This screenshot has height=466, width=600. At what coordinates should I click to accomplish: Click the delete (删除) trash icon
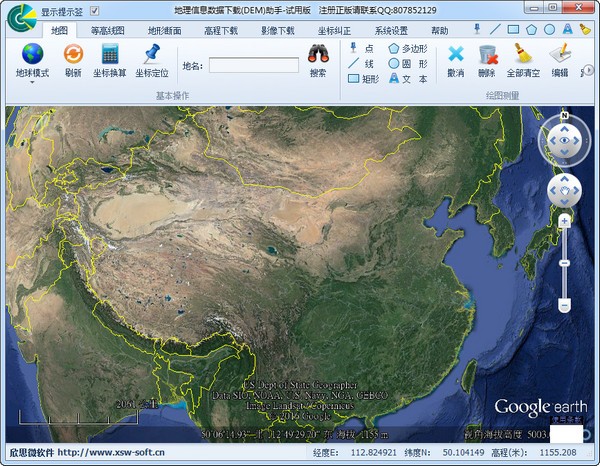pyautogui.click(x=487, y=54)
